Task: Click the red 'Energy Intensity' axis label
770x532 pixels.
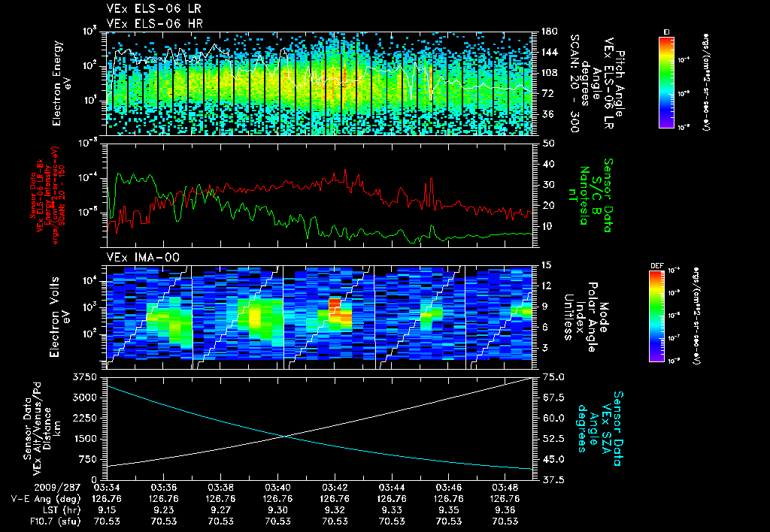Action: (x=49, y=195)
